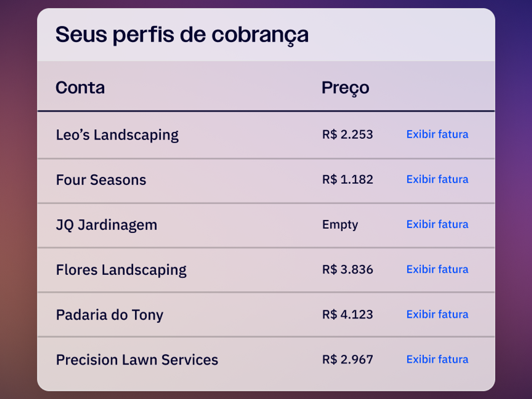Click the Precision Lawn Services account name

coord(137,360)
